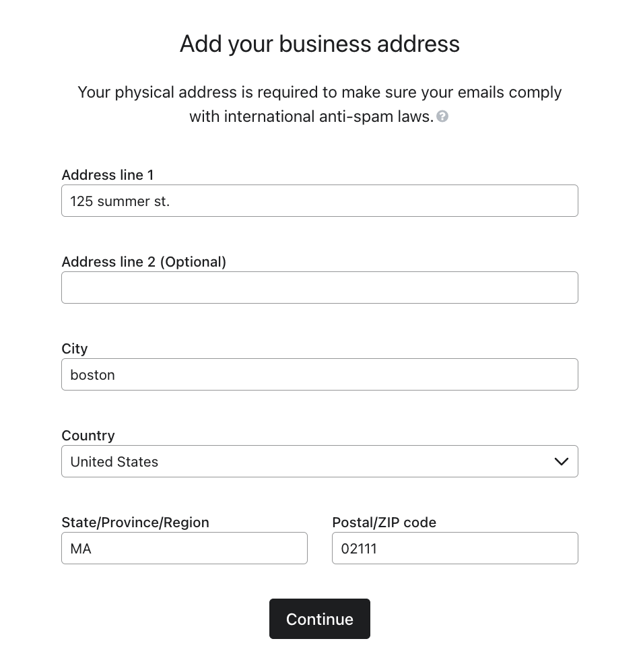Submit the address with Continue

(x=320, y=619)
